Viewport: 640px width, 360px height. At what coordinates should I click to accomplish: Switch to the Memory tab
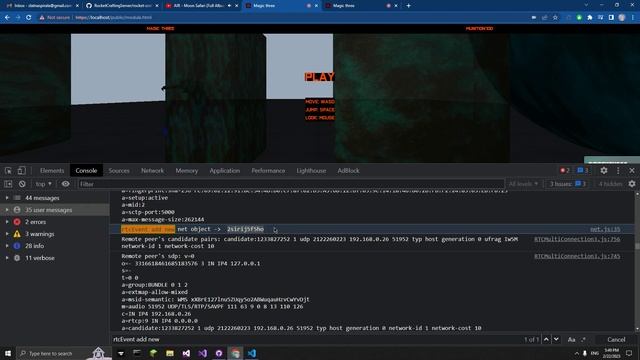click(x=187, y=171)
